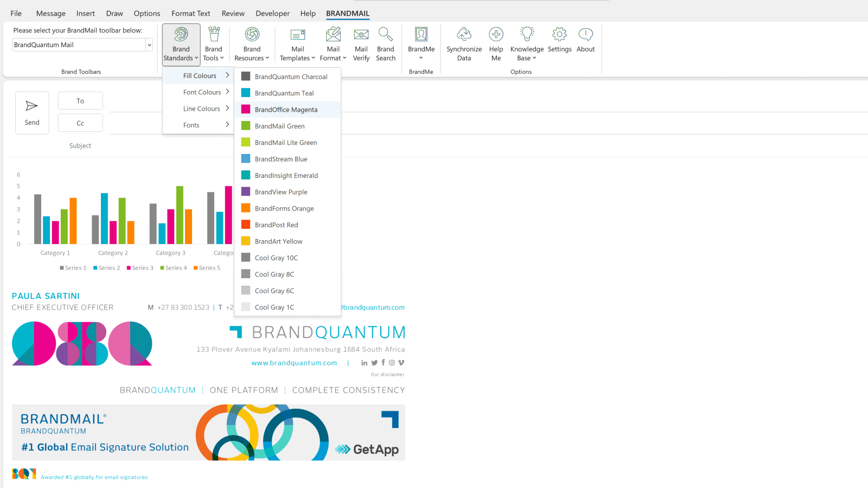Screen dimensions: 868x488
Task: Open the About dialog
Action: (x=585, y=40)
